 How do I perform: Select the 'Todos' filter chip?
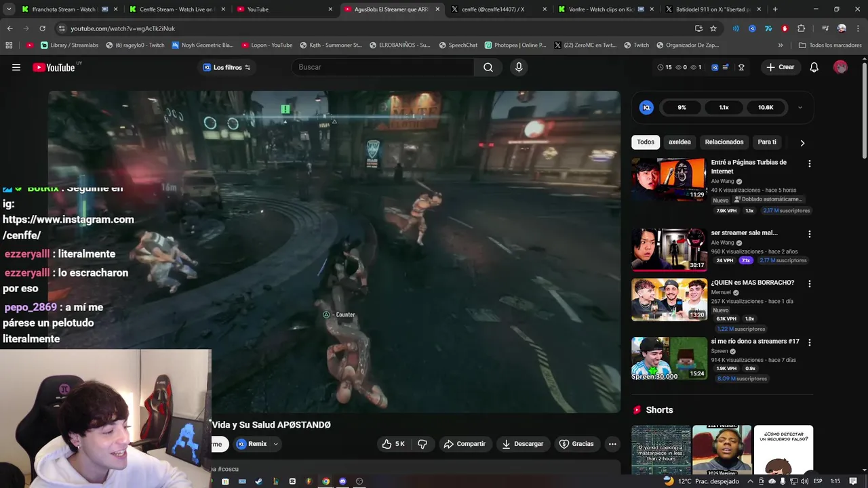coord(646,142)
